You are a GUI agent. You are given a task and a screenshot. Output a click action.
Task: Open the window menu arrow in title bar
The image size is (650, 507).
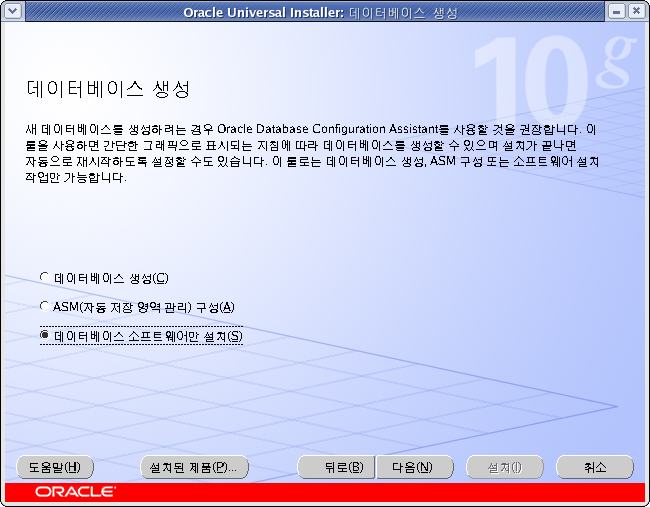pos(12,11)
